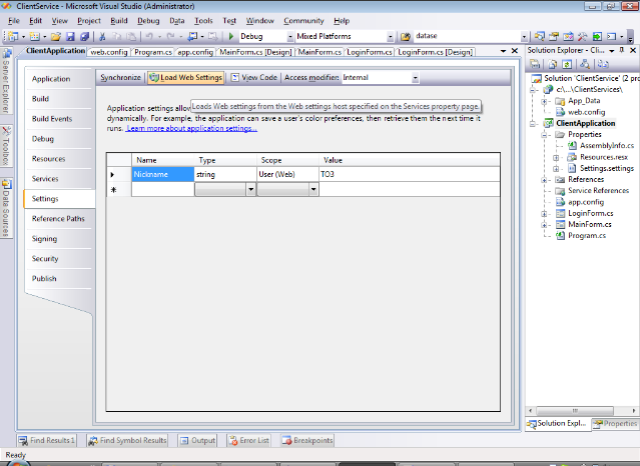Open the Mixed Platforms dropdown

390,37
